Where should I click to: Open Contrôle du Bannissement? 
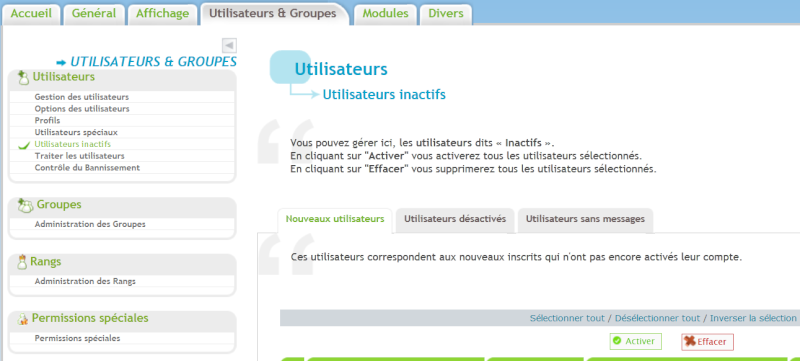coord(87,168)
